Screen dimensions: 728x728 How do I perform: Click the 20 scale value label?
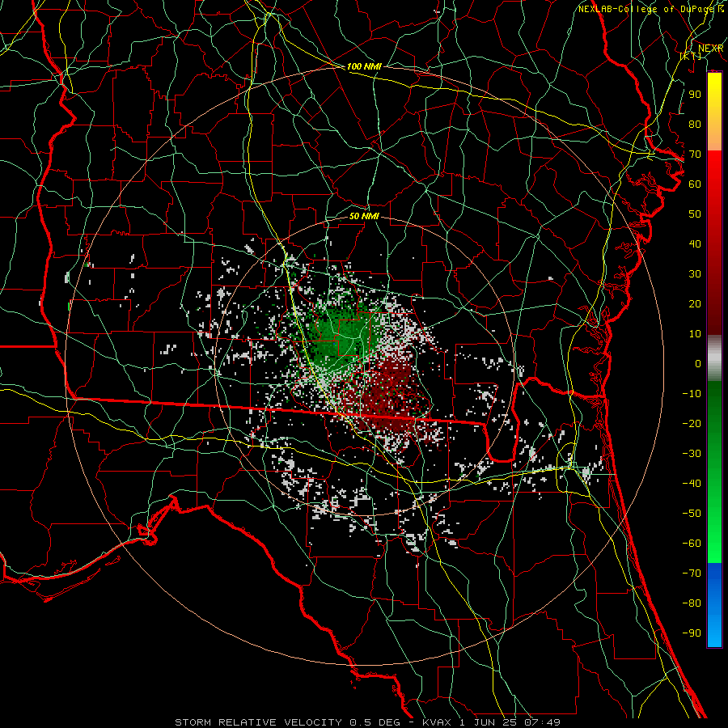[x=695, y=303]
